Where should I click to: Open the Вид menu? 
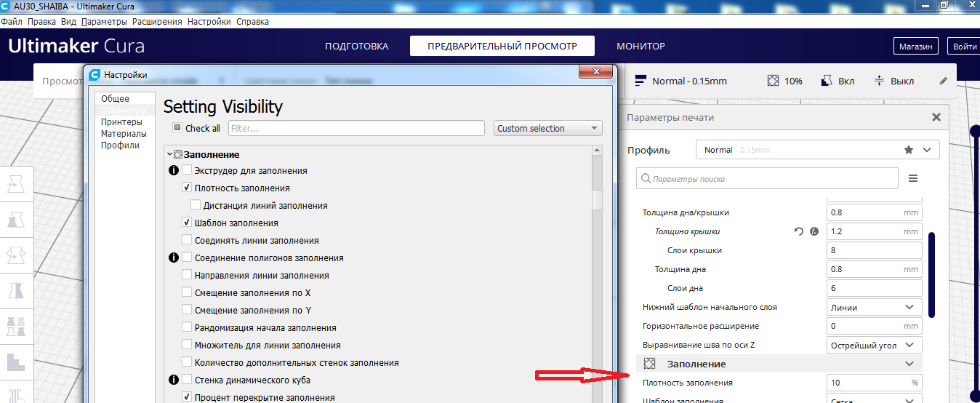pos(68,22)
